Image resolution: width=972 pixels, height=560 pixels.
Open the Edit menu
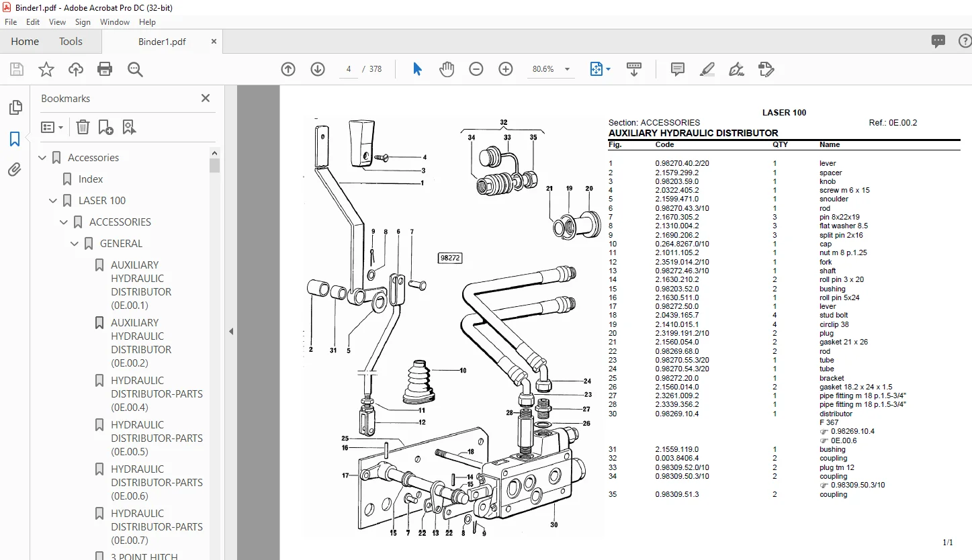point(33,22)
